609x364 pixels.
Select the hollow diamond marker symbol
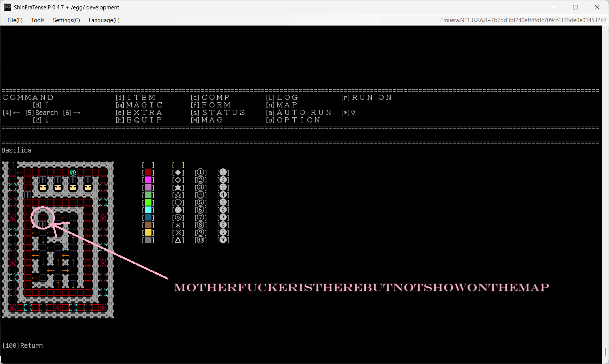pos(178,180)
